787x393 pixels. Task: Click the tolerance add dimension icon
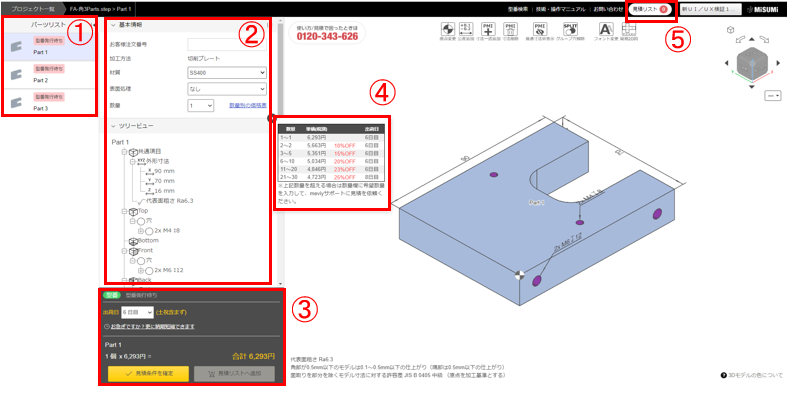[x=466, y=29]
